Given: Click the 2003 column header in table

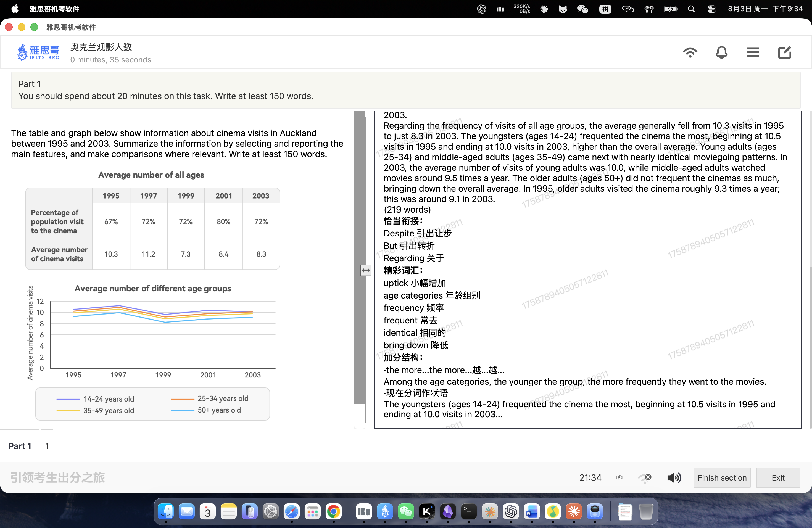Looking at the screenshot, I should click(261, 196).
